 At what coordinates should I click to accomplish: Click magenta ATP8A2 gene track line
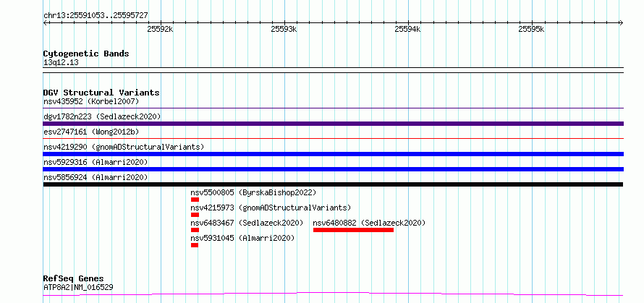click(333, 294)
